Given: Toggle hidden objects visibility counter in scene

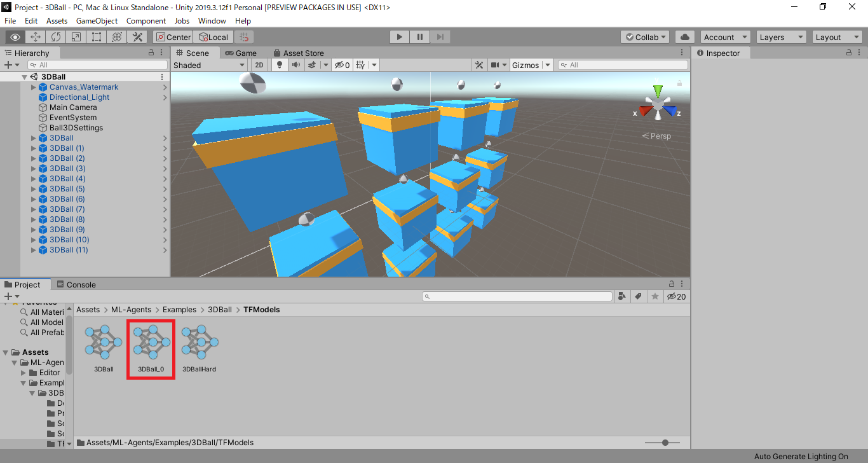Looking at the screenshot, I should point(342,65).
